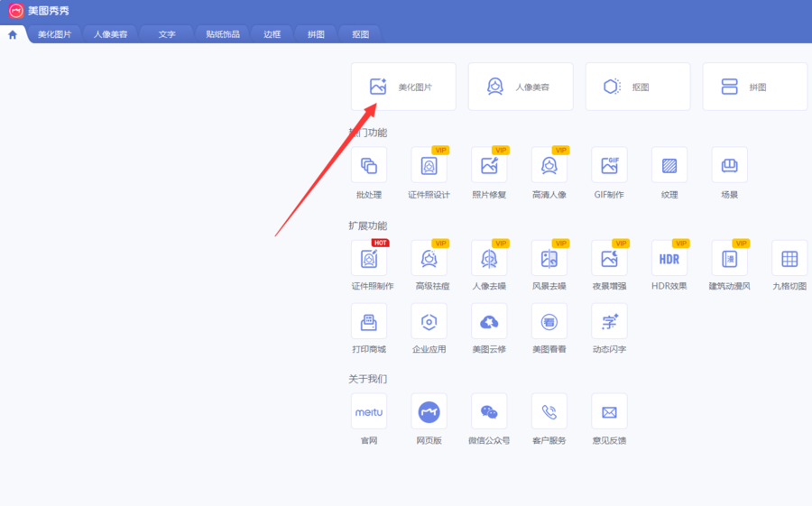Open the 拼图 large card
Screen dimensions: 812x506
click(x=754, y=87)
